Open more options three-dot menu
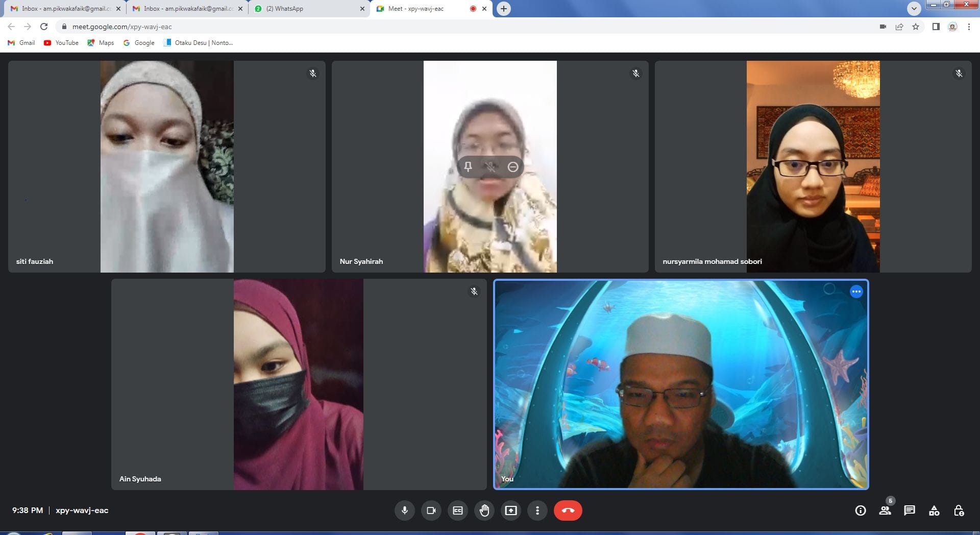The width and height of the screenshot is (980, 535). click(537, 510)
